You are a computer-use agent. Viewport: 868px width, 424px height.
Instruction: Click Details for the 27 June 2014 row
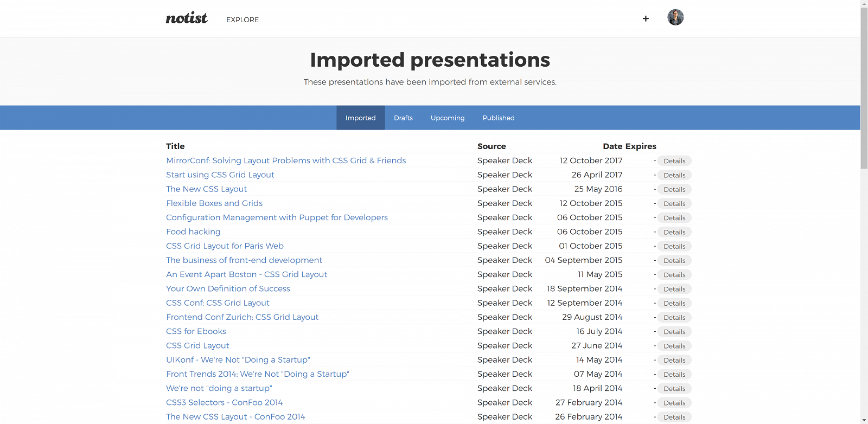pos(674,346)
